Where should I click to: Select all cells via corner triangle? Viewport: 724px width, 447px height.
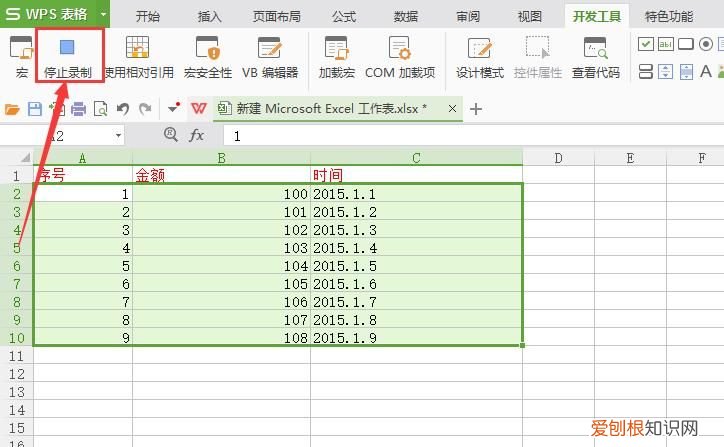tap(25, 158)
